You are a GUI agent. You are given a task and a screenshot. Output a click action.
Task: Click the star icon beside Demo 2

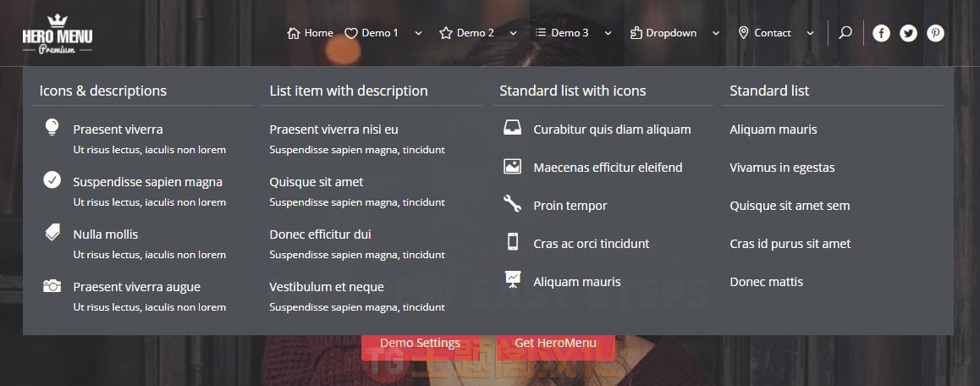pos(446,33)
